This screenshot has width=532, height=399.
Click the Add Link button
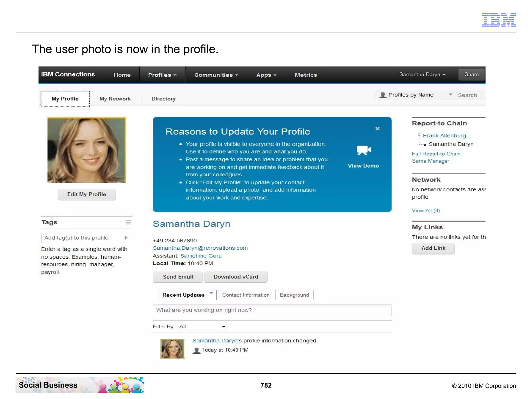pyautogui.click(x=433, y=248)
